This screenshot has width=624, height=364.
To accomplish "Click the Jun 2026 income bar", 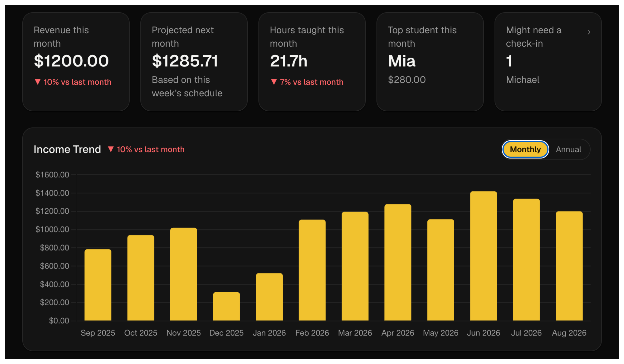I will 483,256.
